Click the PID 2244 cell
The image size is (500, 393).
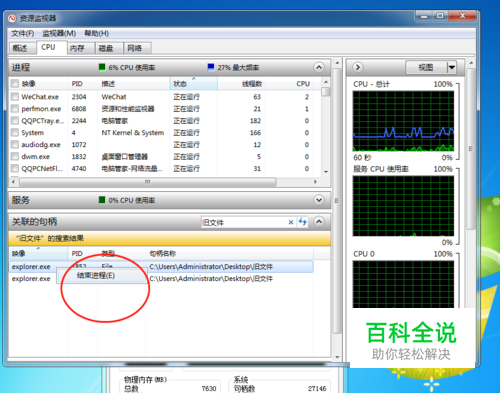tap(79, 121)
